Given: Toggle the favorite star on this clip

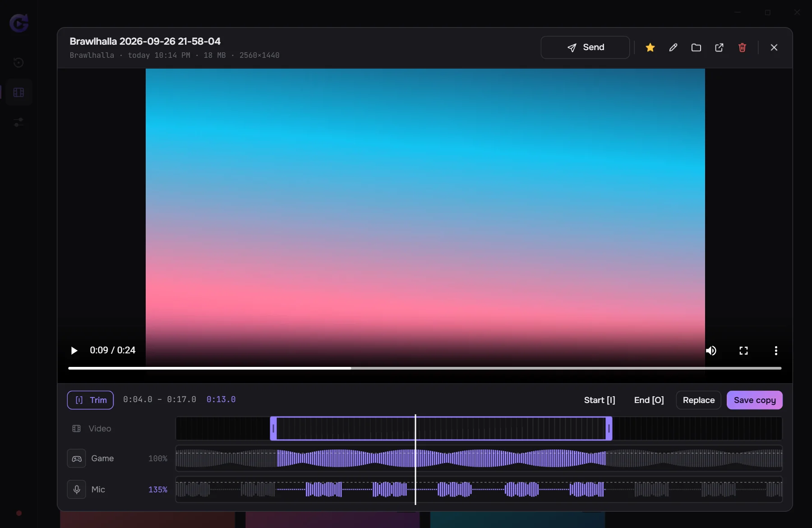Looking at the screenshot, I should click(x=650, y=47).
